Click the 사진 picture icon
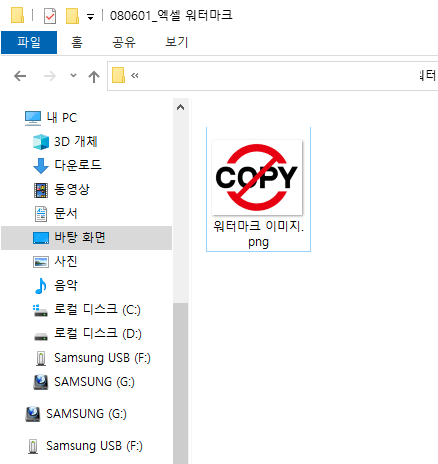Image resolution: width=438 pixels, height=464 pixels. 41,262
